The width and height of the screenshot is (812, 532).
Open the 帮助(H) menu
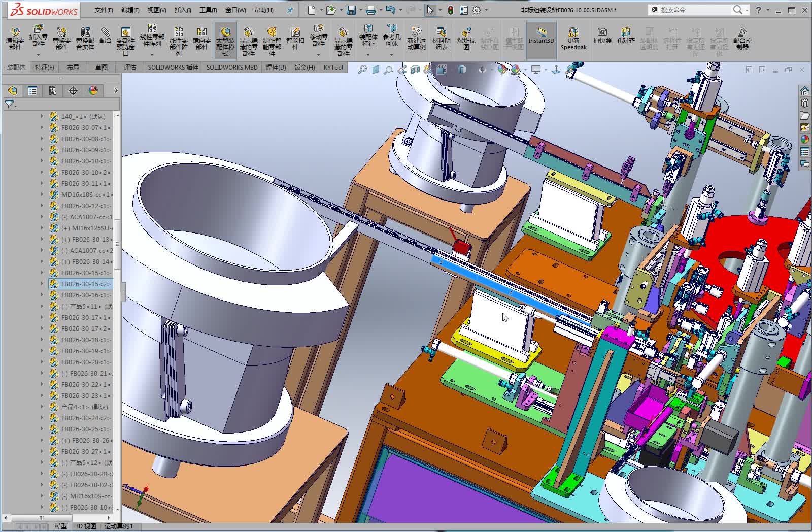[x=264, y=10]
